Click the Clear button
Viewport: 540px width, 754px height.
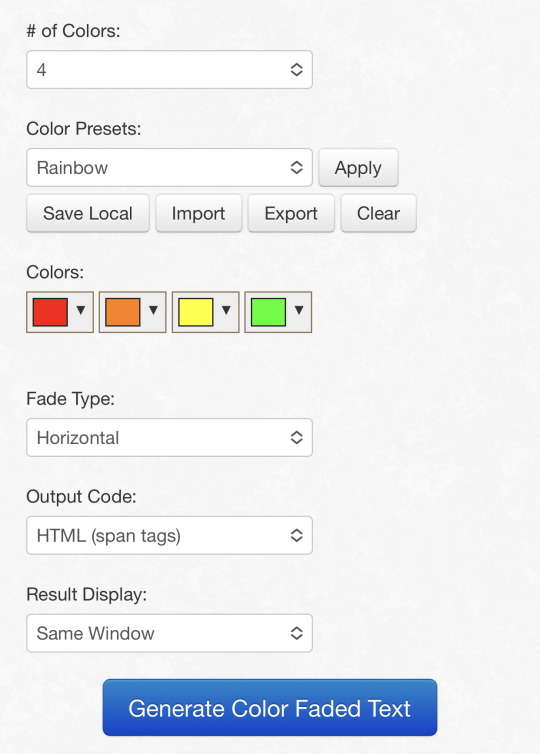click(x=378, y=213)
